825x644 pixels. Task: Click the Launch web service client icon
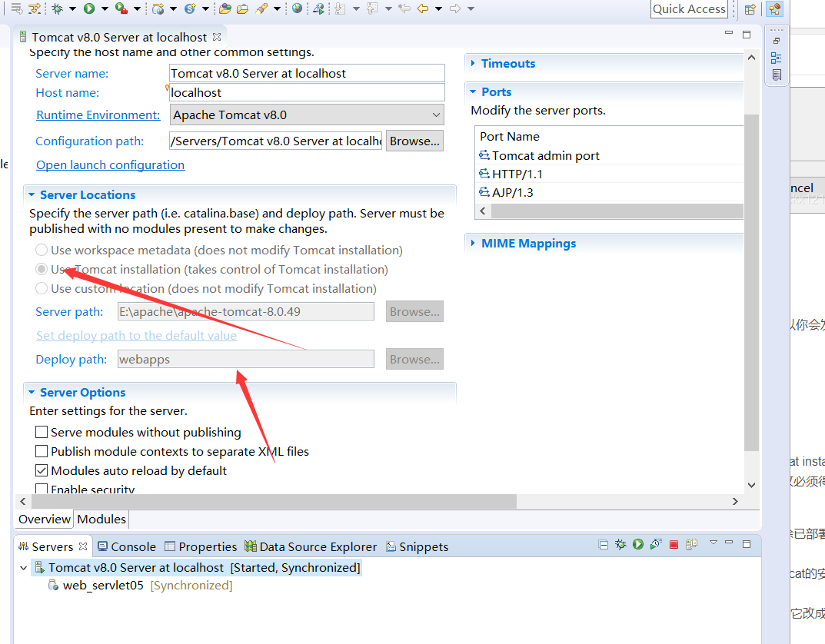[318, 8]
